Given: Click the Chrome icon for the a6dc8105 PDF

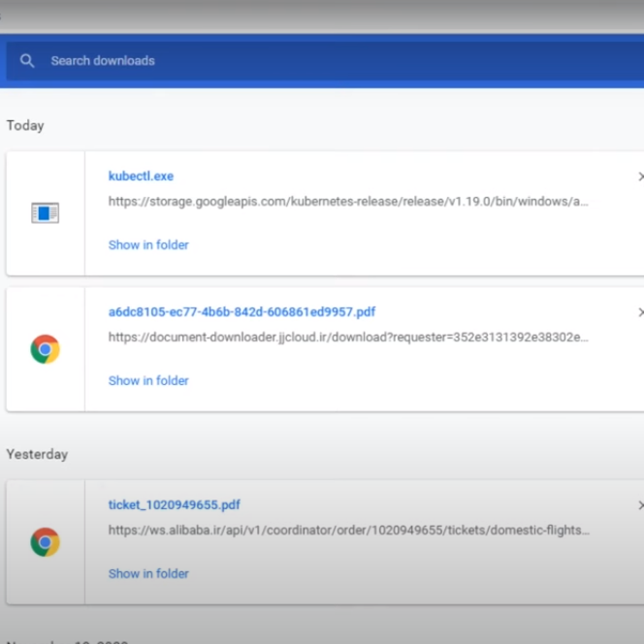Looking at the screenshot, I should 45,349.
